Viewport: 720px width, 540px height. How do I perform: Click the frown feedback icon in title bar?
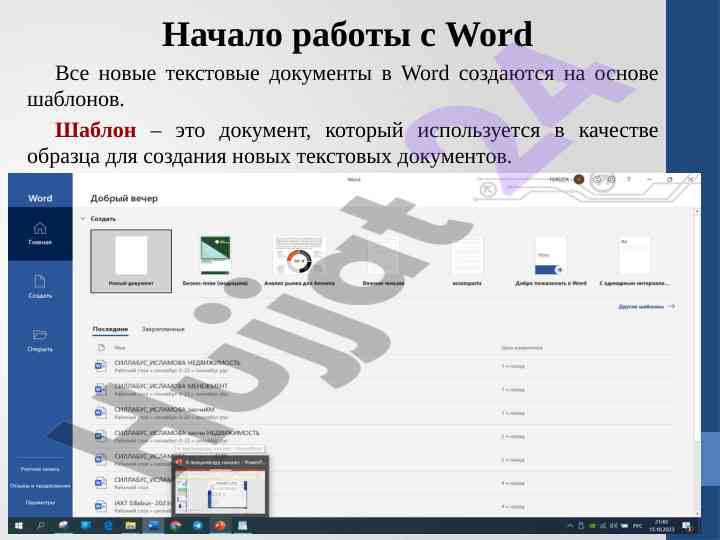611,180
